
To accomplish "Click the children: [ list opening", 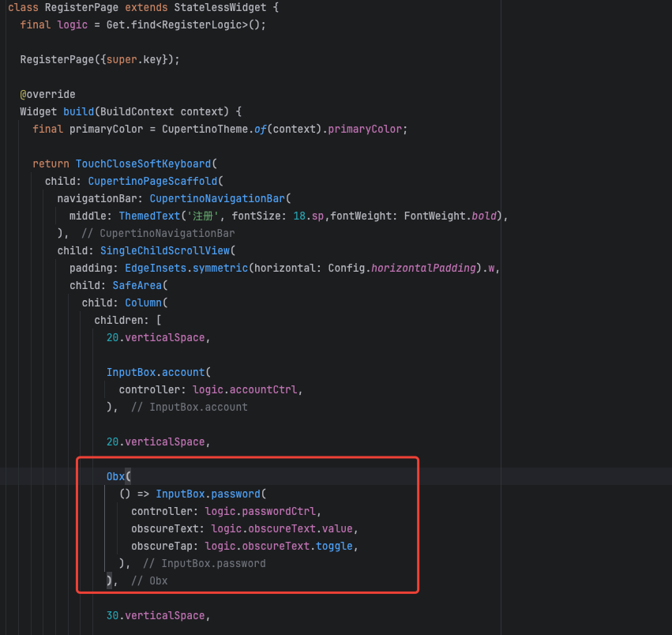I will pyautogui.click(x=128, y=321).
